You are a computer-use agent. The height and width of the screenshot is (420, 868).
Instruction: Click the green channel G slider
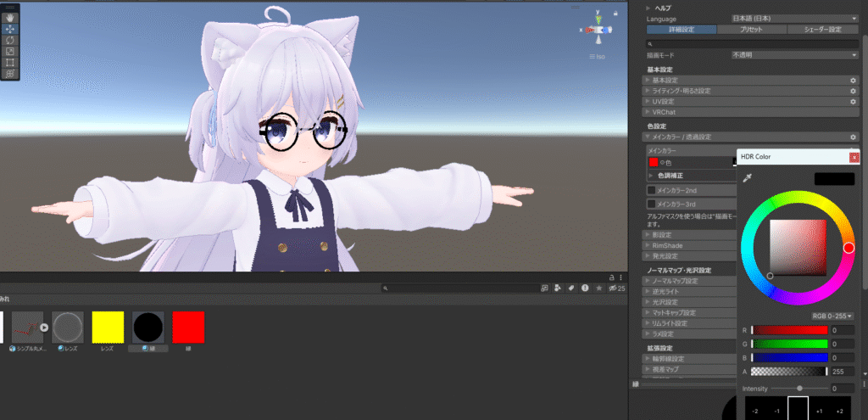click(x=789, y=344)
